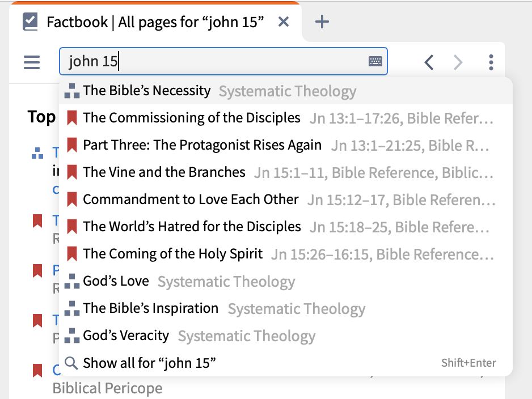This screenshot has width=532, height=399.
Task: Click the Factbook checkmark book icon
Action: tap(30, 22)
